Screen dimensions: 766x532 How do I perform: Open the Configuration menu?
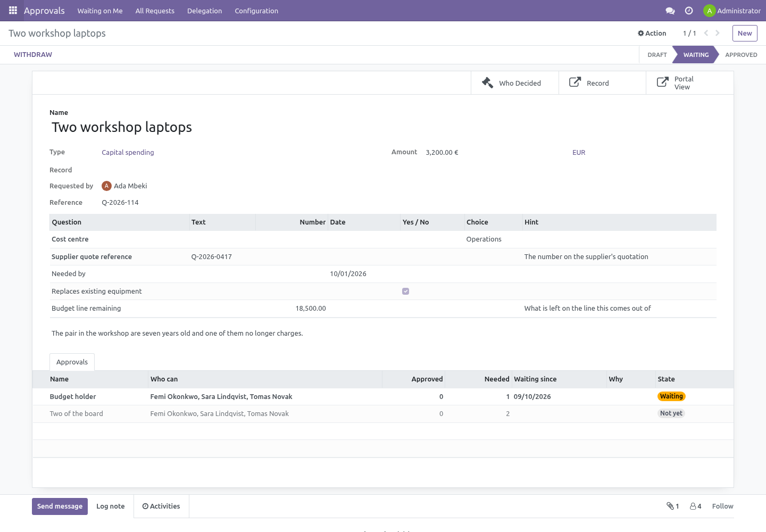click(256, 11)
